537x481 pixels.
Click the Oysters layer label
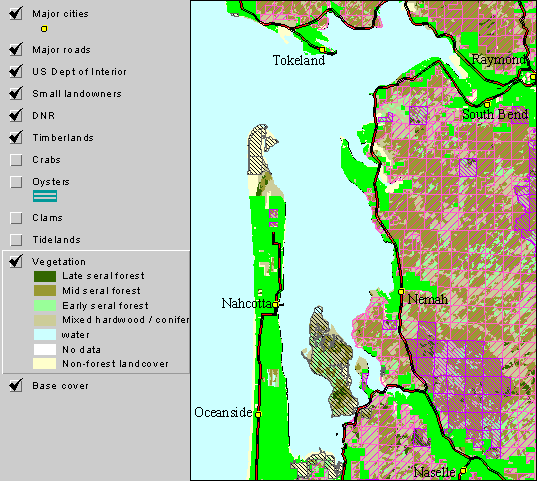(x=51, y=182)
